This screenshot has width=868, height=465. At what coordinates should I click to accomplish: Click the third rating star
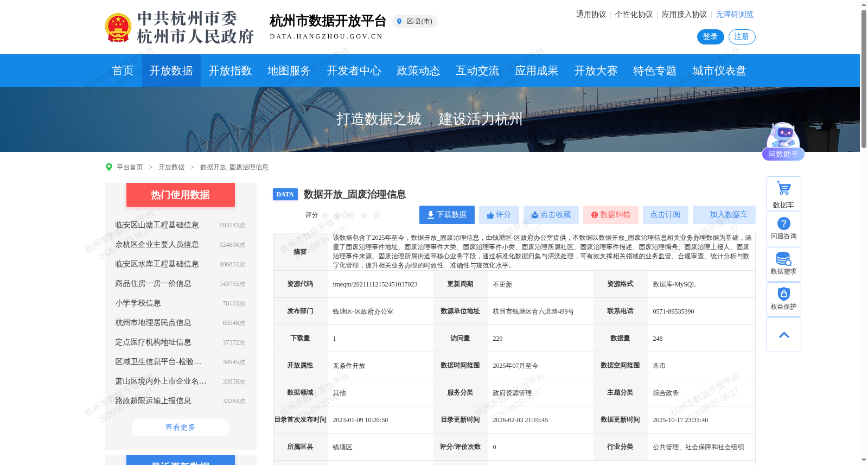(x=351, y=215)
